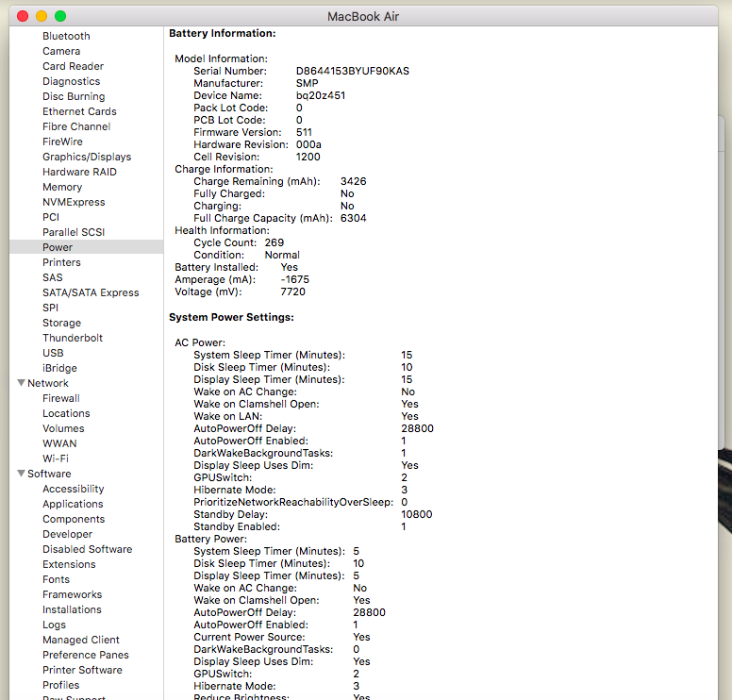Select PCI in the sidebar
Screen dimensions: 732x700
51,217
